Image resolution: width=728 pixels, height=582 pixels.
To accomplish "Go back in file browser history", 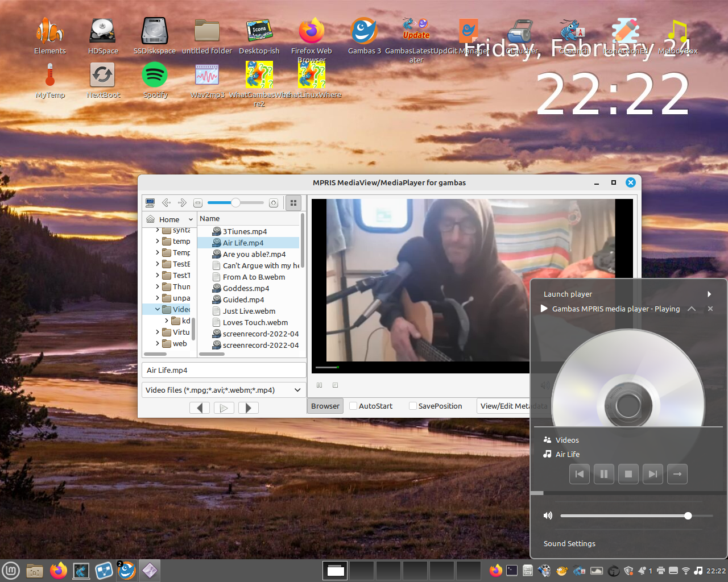I will click(166, 203).
